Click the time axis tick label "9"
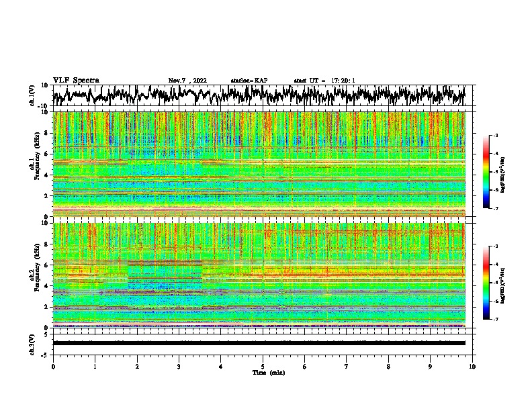The height and width of the screenshot is (411, 532). coord(430,367)
